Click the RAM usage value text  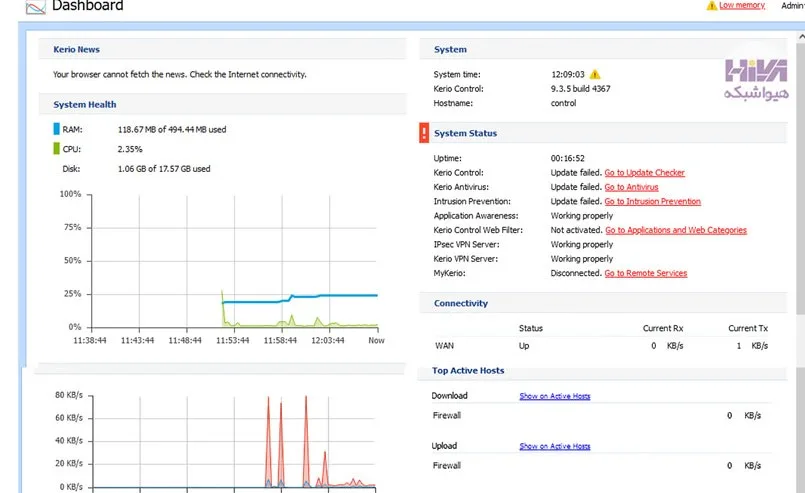pyautogui.click(x=171, y=129)
